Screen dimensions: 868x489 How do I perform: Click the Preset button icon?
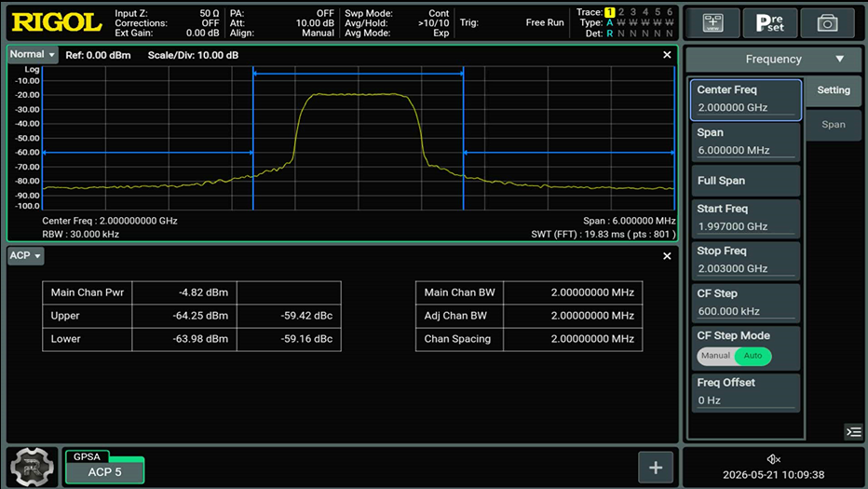[x=770, y=22]
